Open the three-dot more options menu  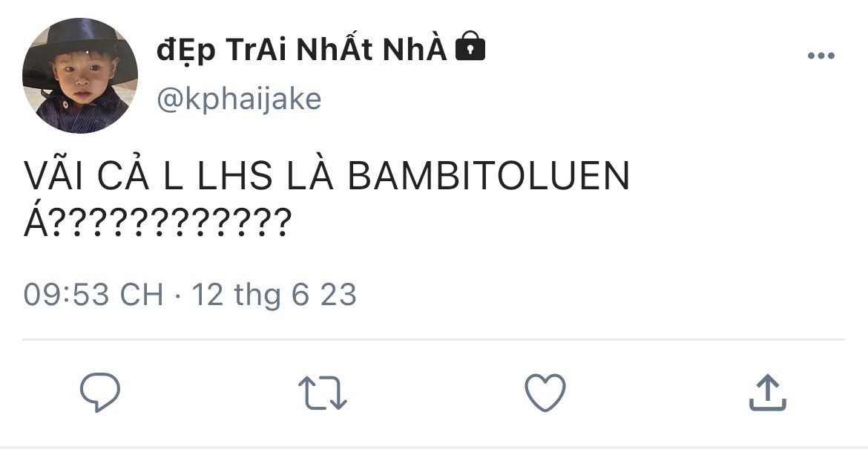821,56
